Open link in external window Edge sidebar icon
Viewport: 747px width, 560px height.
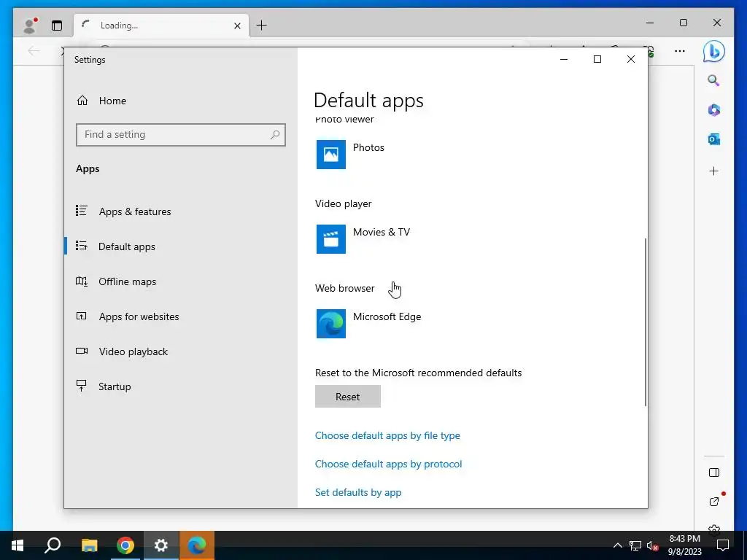[x=713, y=502]
